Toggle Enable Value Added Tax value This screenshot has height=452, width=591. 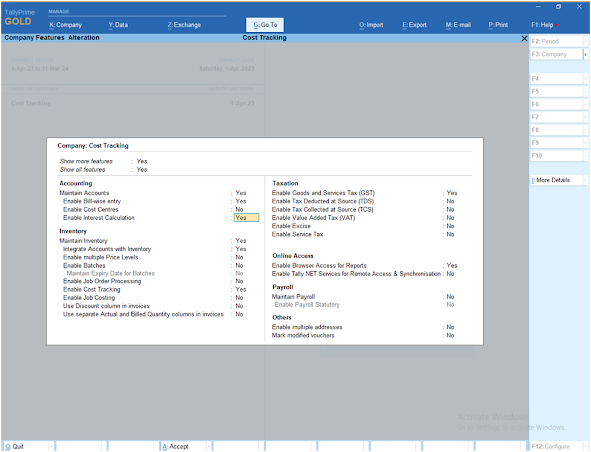pos(450,218)
